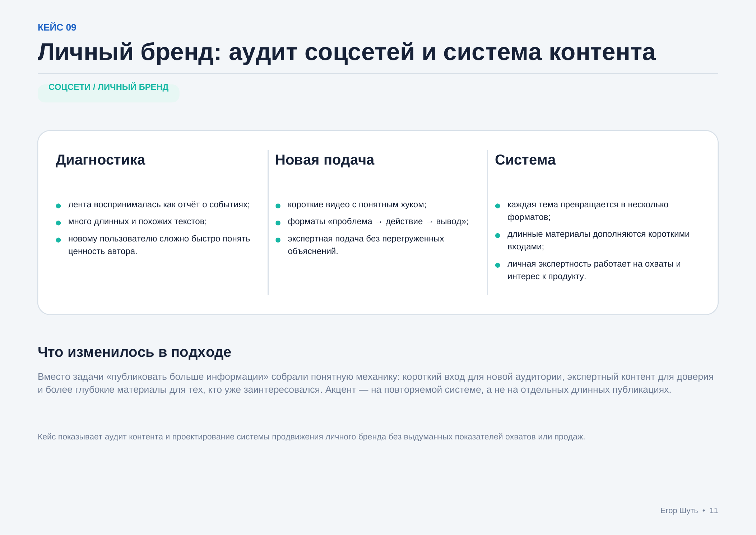Click the paragraph starting 'Вместо задачи «публиковать больше информации»'

click(x=376, y=383)
